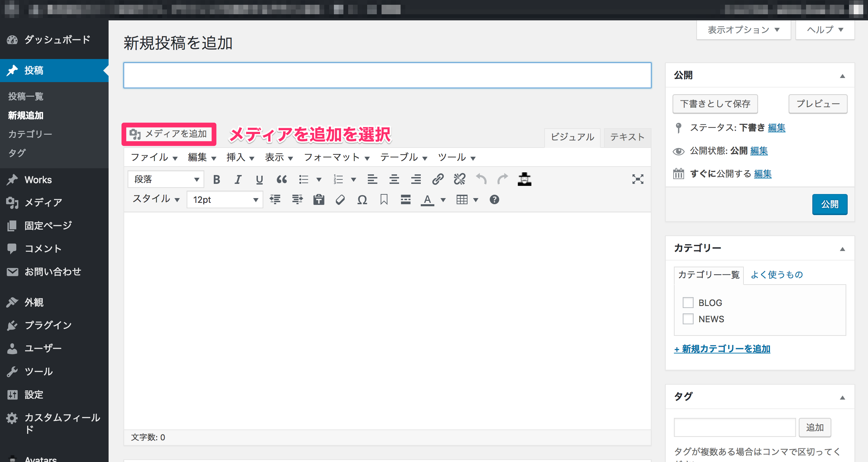This screenshot has width=868, height=462.
Task: Click the Bold formatting icon
Action: (216, 179)
